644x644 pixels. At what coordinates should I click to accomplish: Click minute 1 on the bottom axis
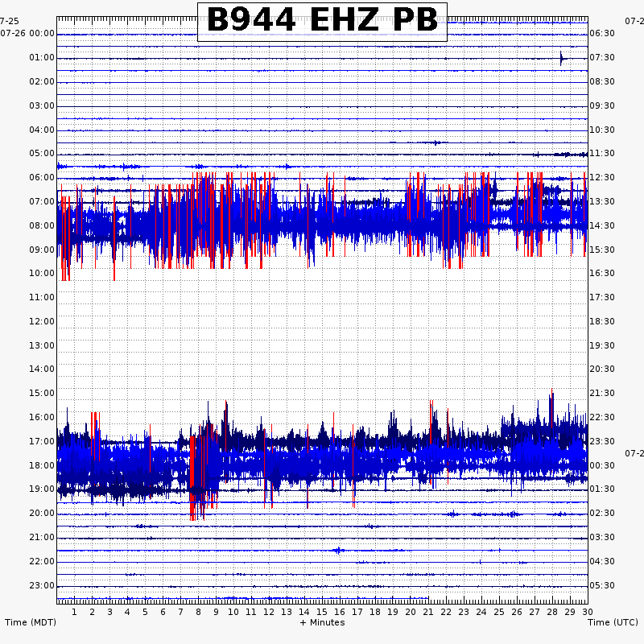coord(74,612)
